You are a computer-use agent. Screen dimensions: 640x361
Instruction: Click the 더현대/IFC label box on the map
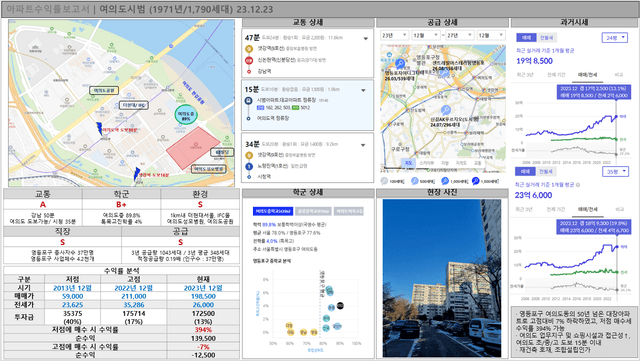tap(133, 105)
